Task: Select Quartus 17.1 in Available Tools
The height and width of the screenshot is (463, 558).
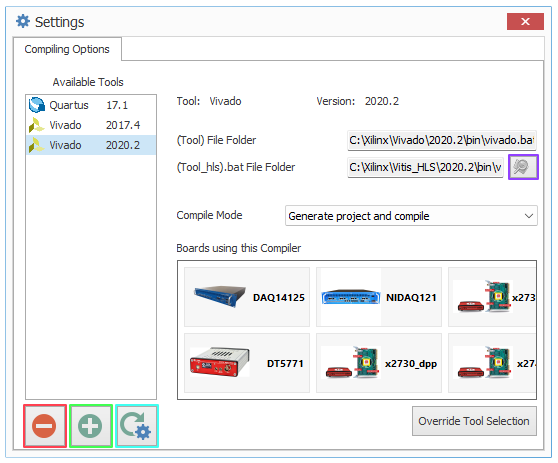Action: [x=91, y=105]
